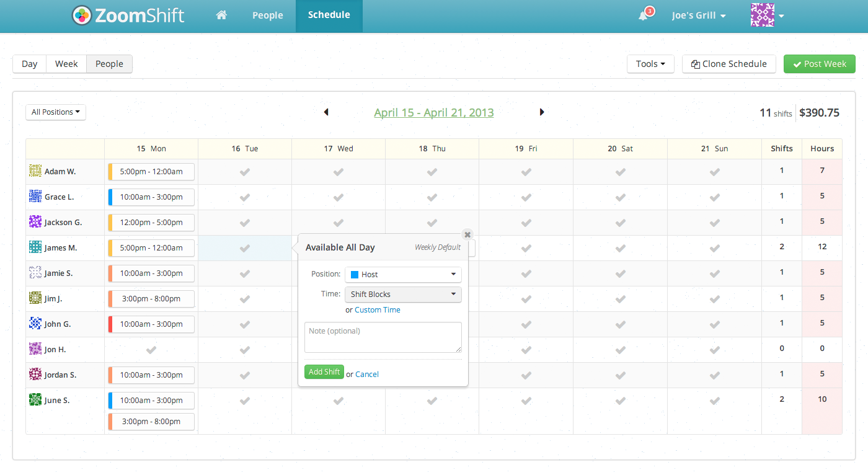868x475 pixels.
Task: Open the notifications bell
Action: (x=643, y=16)
